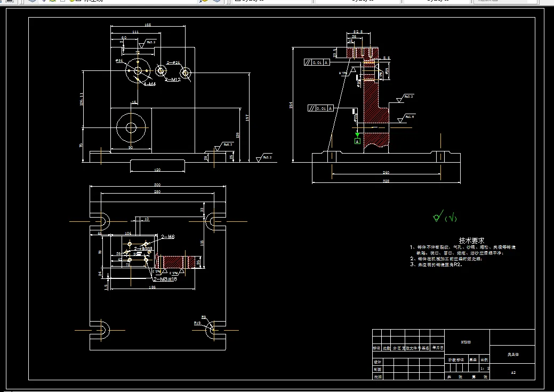Select technical requirement note number 1
Image resolution: width=554 pixels, height=392 pixels.
pyautogui.click(x=463, y=250)
